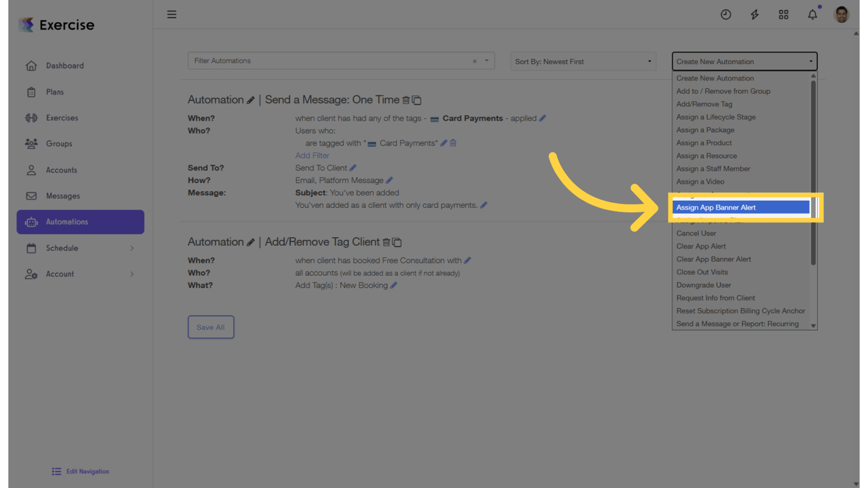Click the Automations sidebar icon
Image resolution: width=868 pixels, height=488 pixels.
coord(31,222)
